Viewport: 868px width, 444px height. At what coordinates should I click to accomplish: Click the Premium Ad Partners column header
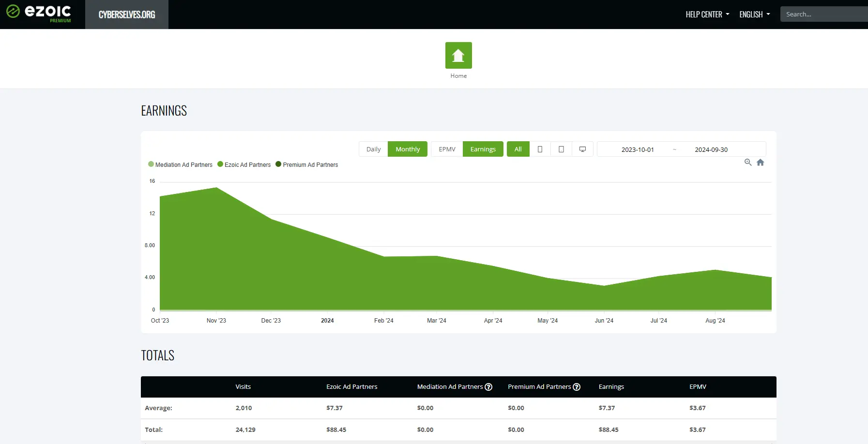[539, 387]
